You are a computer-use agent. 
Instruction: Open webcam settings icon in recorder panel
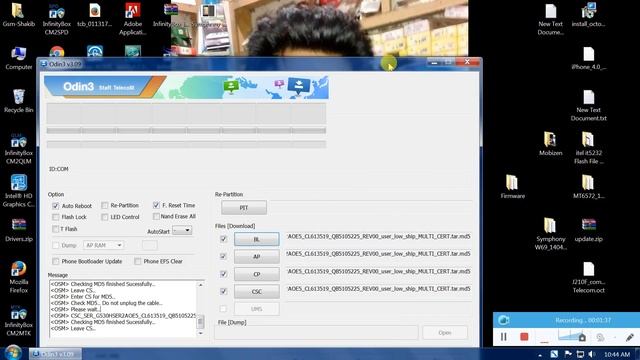click(600, 337)
